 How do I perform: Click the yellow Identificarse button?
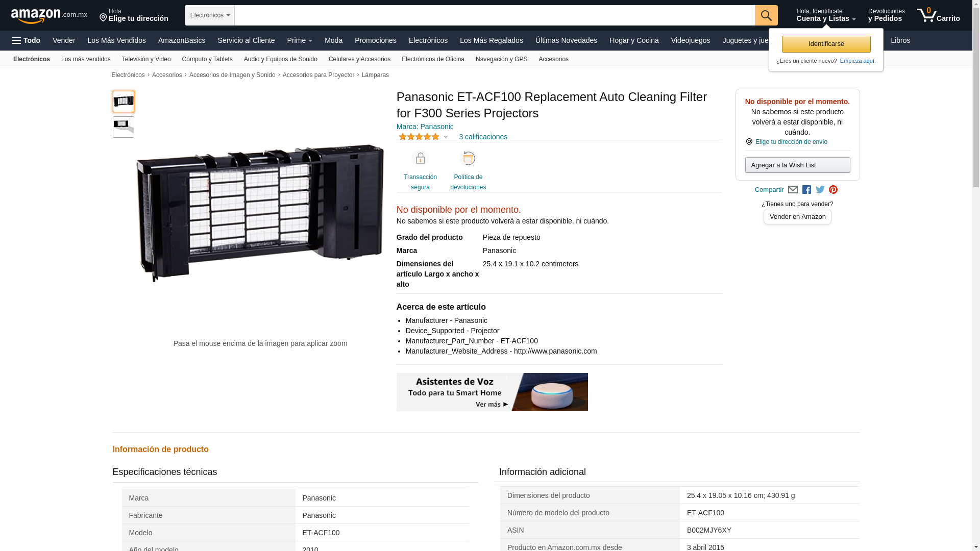[x=826, y=44]
